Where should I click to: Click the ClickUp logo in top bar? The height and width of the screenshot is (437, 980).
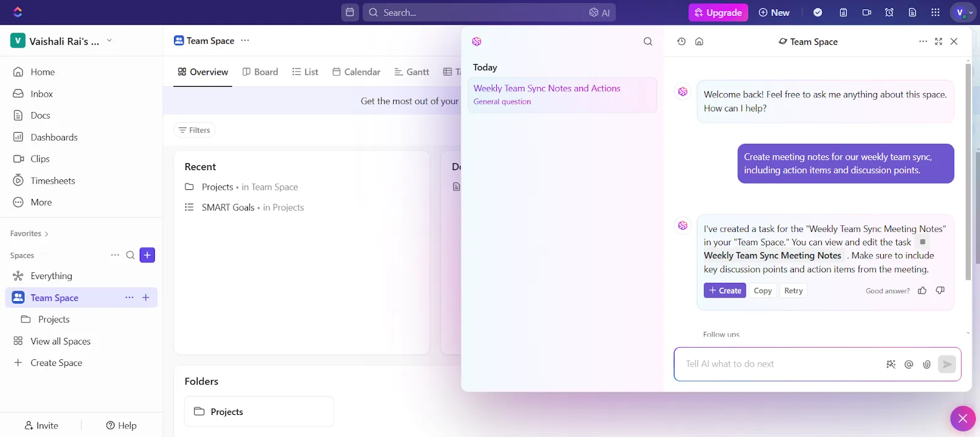pos(18,12)
